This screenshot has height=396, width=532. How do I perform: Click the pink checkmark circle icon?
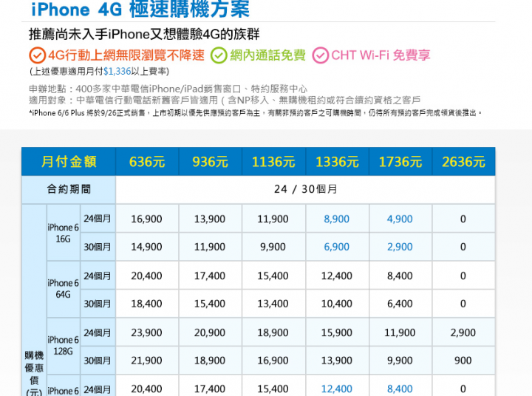pos(320,55)
